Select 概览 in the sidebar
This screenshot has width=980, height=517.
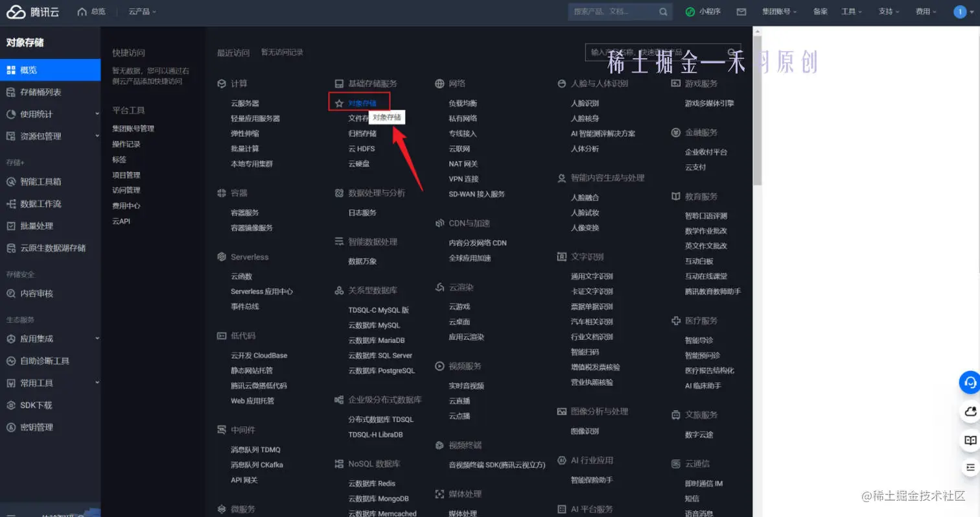pos(50,70)
